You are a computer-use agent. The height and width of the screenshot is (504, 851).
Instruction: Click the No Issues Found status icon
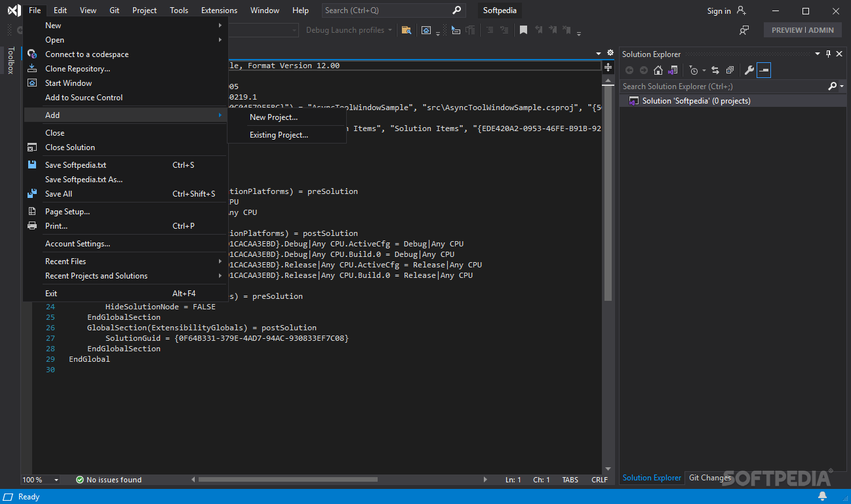point(79,480)
